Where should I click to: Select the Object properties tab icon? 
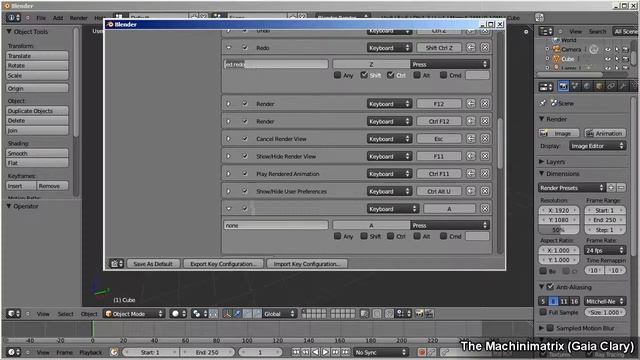coord(599,87)
